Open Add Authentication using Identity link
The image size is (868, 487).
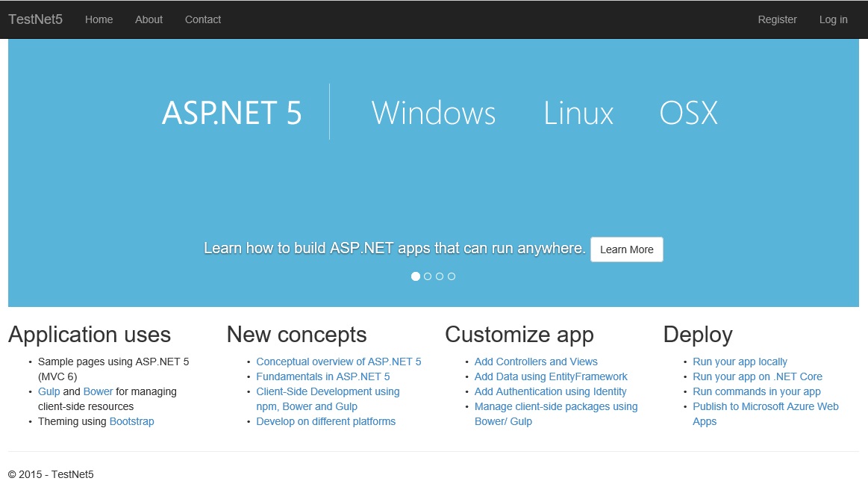pyautogui.click(x=550, y=391)
